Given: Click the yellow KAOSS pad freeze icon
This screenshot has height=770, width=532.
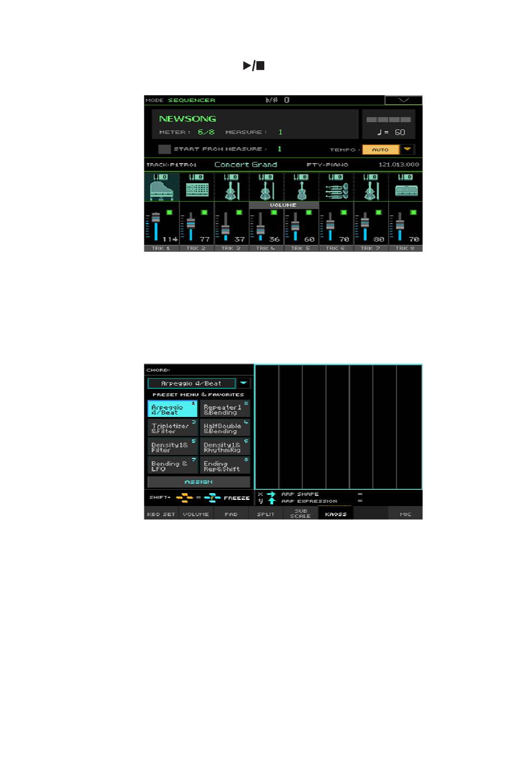Looking at the screenshot, I should click(184, 498).
